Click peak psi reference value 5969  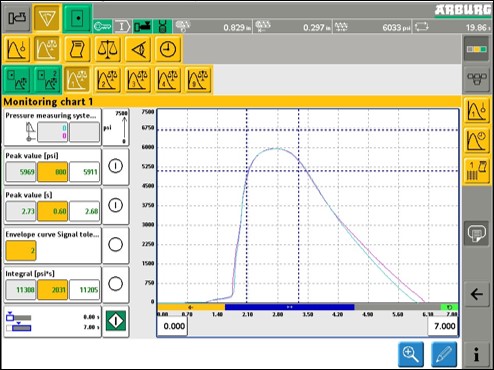pyautogui.click(x=21, y=172)
